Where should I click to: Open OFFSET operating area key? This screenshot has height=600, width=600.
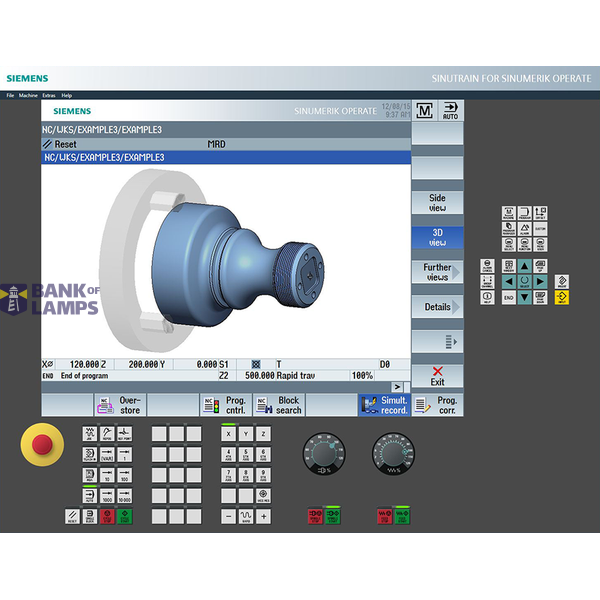[540, 213]
